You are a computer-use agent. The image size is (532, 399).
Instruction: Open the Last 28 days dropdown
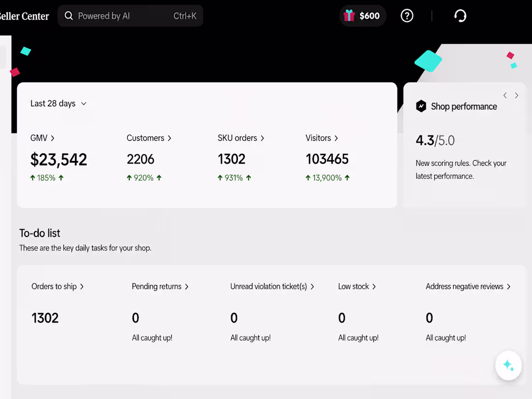pos(59,103)
